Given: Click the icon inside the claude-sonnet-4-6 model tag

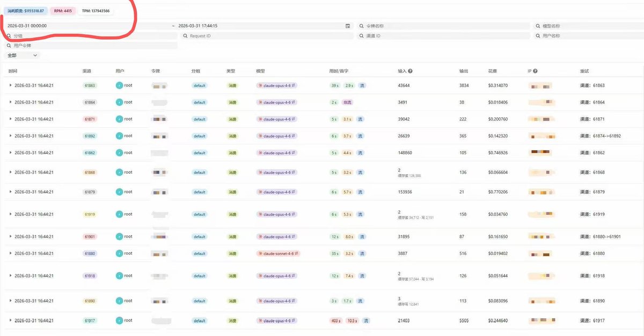Looking at the screenshot, I should point(260,253).
